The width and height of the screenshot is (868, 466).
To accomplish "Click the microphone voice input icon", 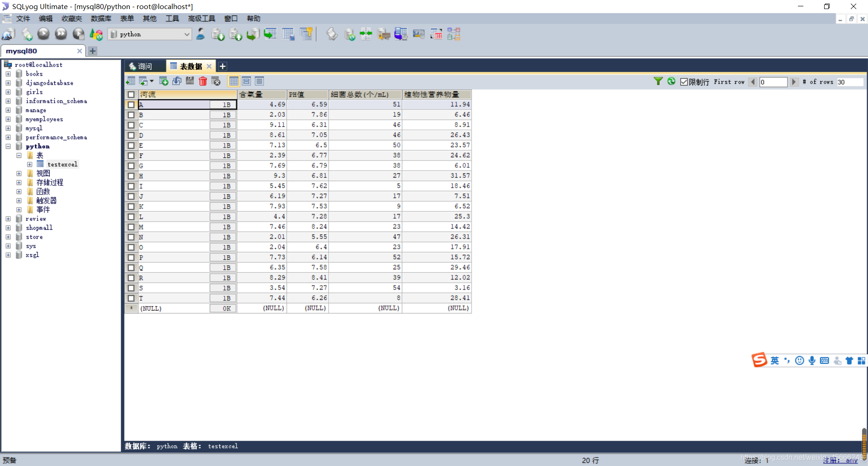I will coord(812,361).
